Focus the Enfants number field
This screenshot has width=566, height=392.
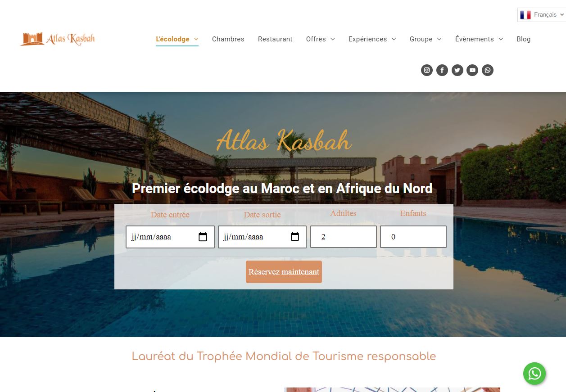coord(413,237)
